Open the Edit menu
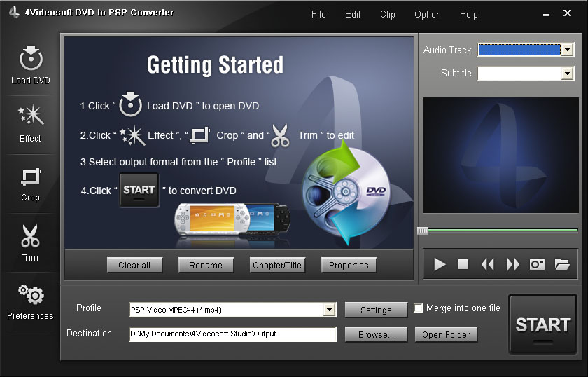Image resolution: width=588 pixels, height=377 pixels. point(353,14)
